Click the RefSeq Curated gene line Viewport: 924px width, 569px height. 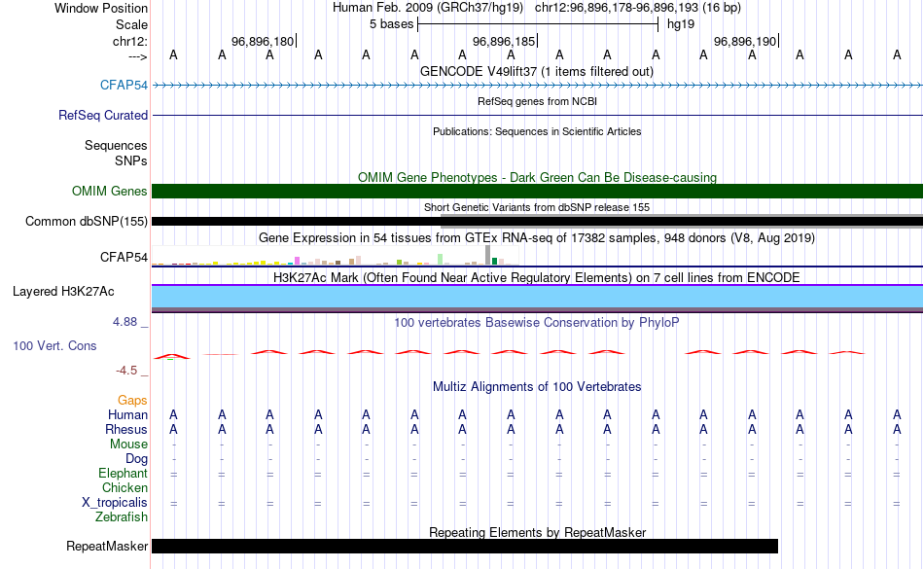coord(537,116)
